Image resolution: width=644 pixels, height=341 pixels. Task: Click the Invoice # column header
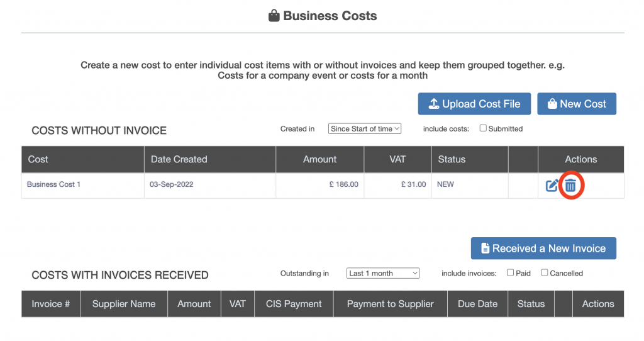(50, 304)
